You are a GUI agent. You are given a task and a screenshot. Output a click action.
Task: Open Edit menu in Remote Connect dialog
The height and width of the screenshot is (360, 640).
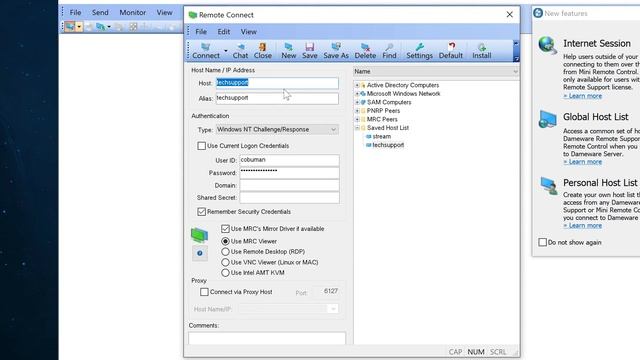tap(224, 31)
